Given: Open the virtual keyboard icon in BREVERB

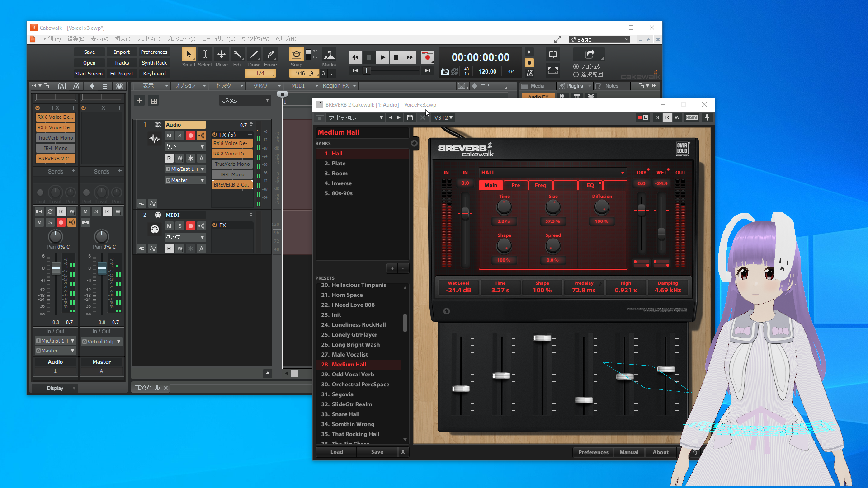Looking at the screenshot, I should [691, 117].
